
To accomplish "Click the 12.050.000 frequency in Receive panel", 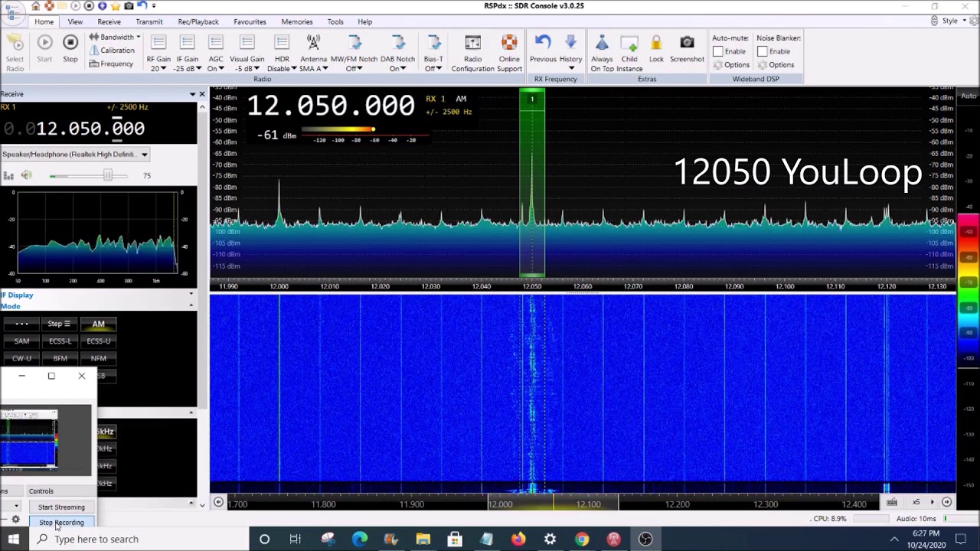I will pyautogui.click(x=90, y=129).
